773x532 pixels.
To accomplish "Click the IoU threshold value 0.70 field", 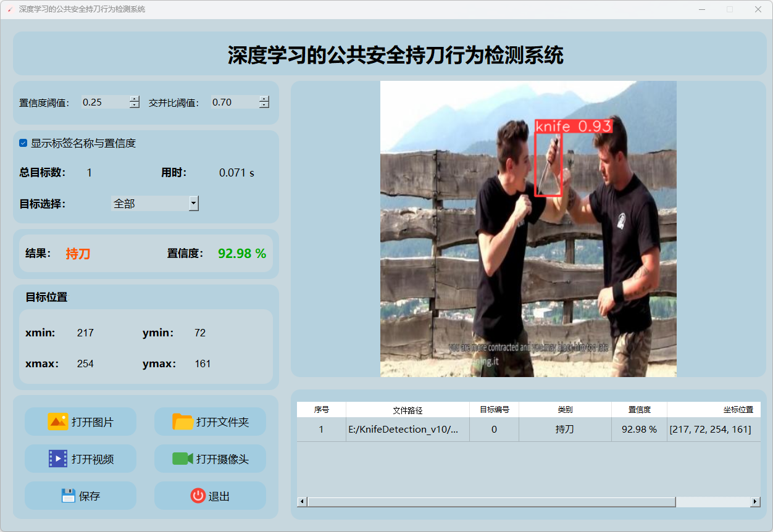I will point(235,102).
